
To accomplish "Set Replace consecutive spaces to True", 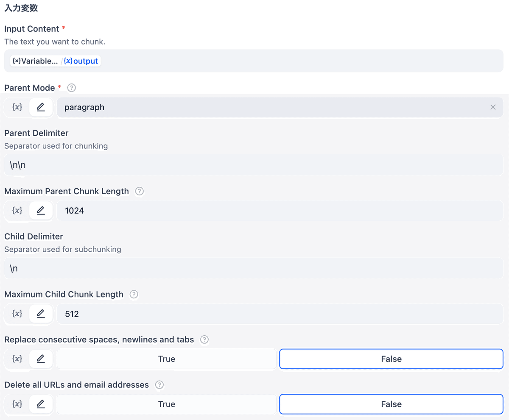I will pyautogui.click(x=166, y=359).
